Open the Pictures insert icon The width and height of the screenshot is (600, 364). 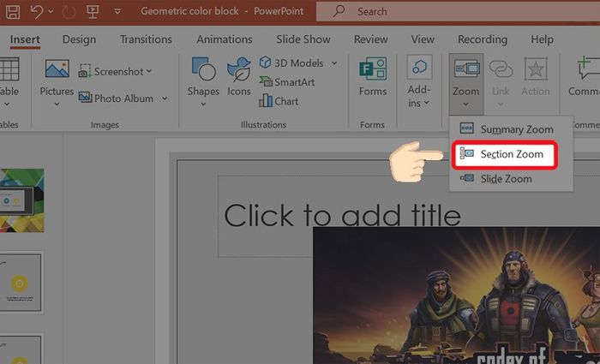click(x=57, y=69)
